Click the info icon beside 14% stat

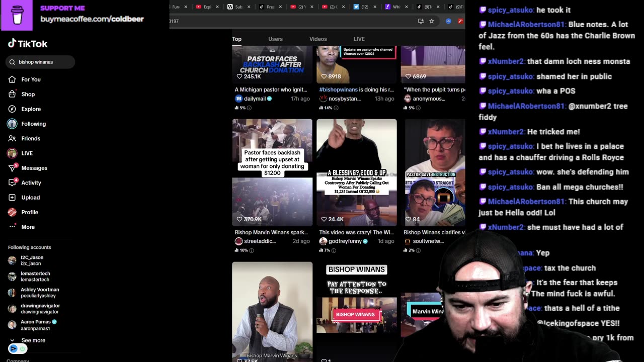[336, 108]
